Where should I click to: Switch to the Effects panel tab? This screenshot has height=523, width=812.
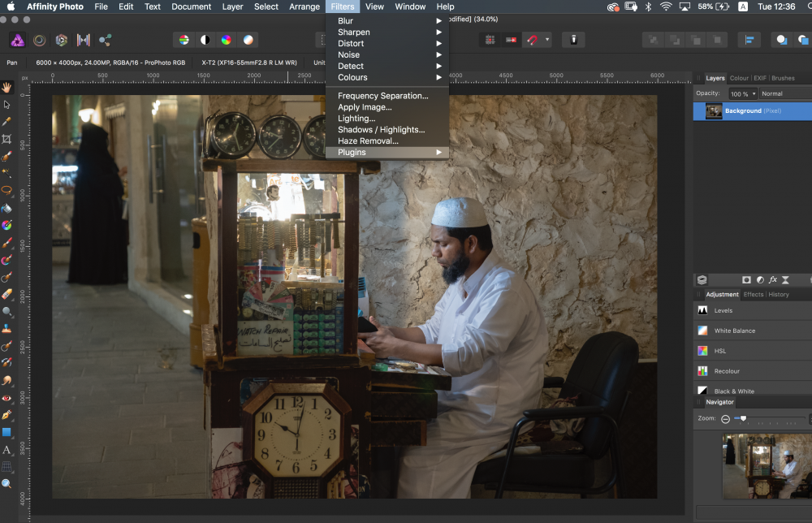(x=753, y=295)
